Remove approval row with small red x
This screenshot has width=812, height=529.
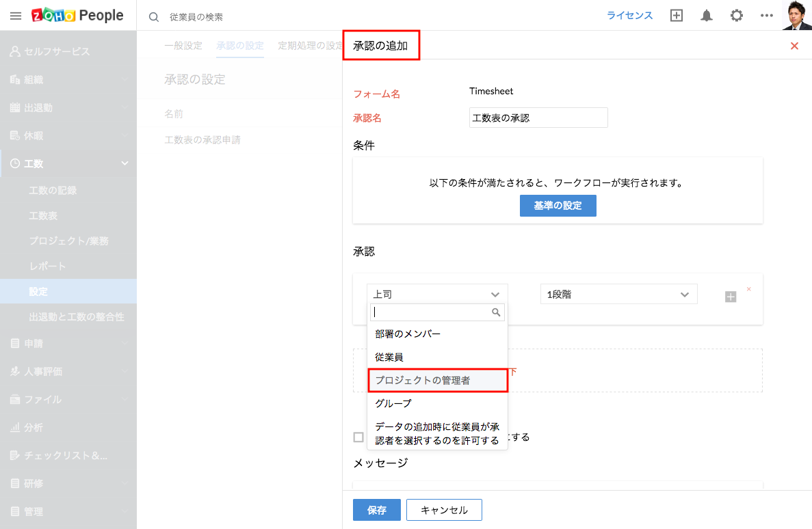[x=749, y=289]
